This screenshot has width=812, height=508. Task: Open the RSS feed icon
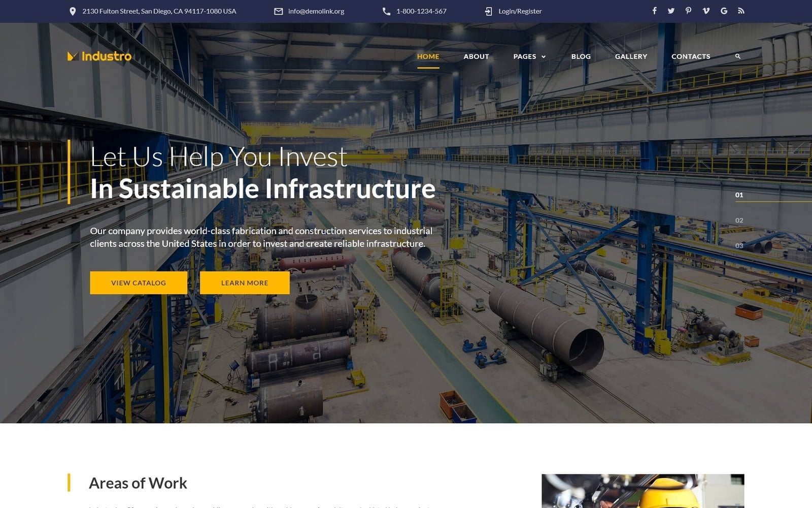740,10
